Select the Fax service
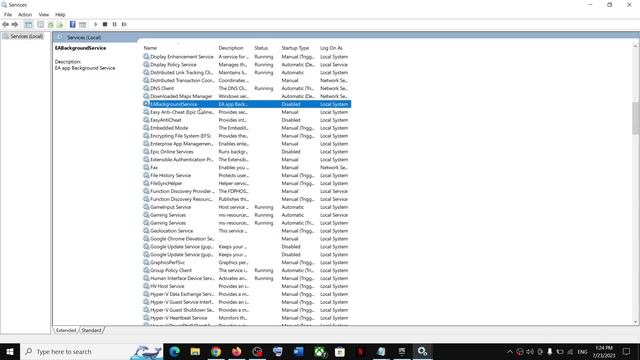This screenshot has height=360, width=640. coord(247,167)
